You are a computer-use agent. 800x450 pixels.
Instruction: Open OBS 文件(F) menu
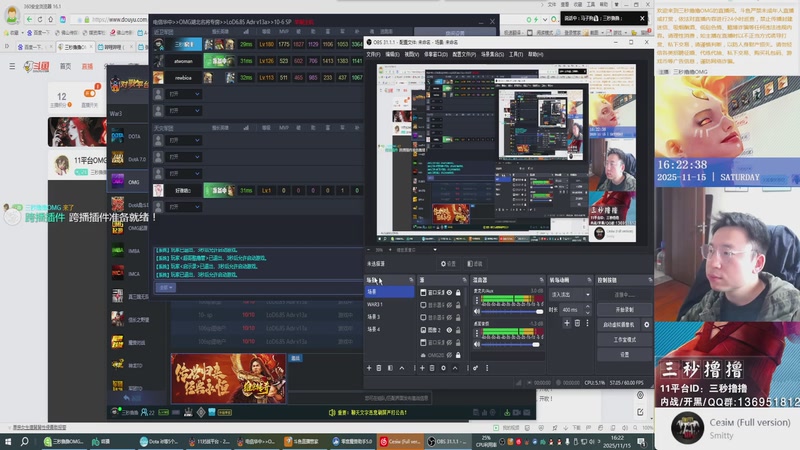point(373,54)
